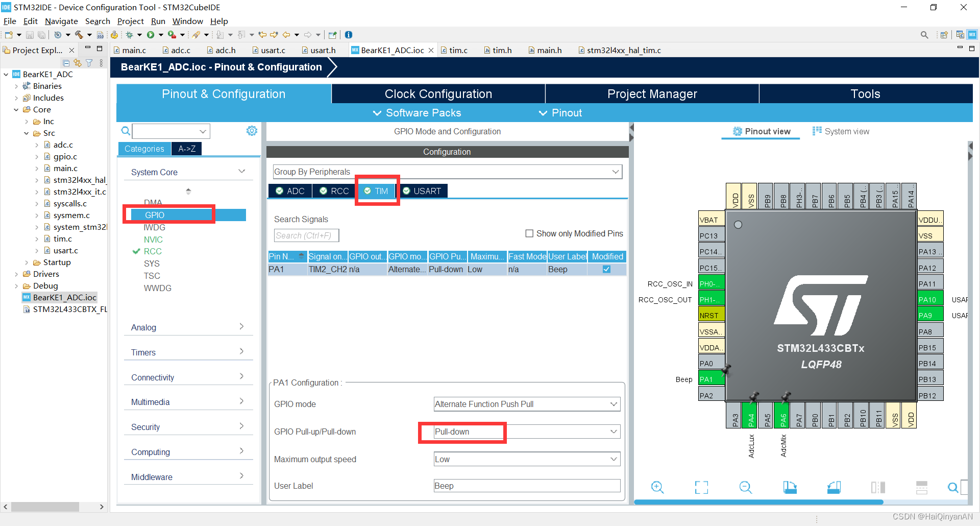Open the GPIO mode dropdown

[x=527, y=404]
